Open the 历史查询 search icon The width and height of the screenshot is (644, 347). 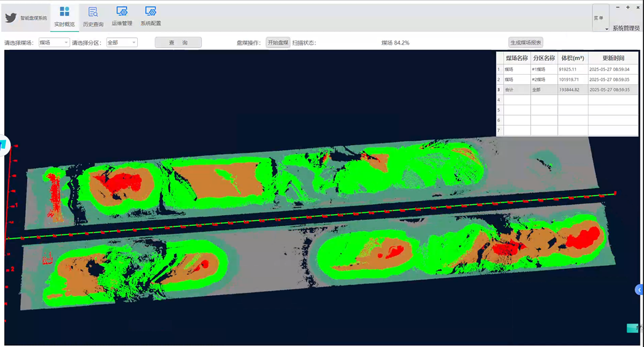pyautogui.click(x=93, y=12)
